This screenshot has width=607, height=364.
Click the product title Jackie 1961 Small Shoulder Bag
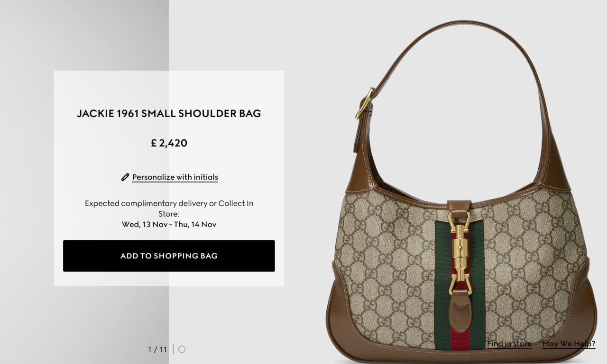click(x=169, y=113)
